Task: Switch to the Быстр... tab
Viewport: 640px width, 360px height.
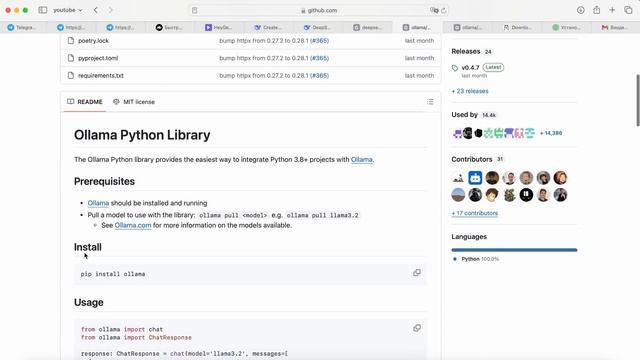Action: tap(169, 27)
